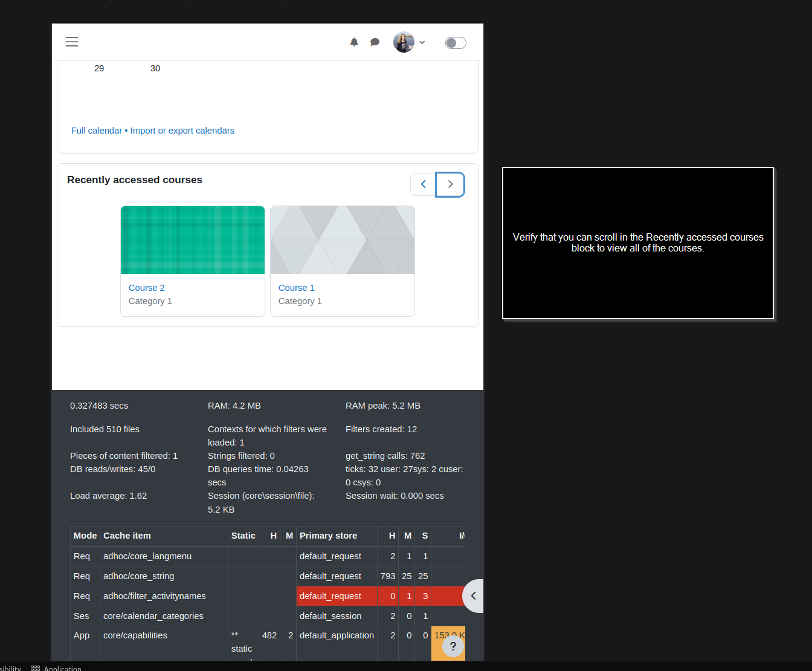Viewport: 812px width, 671px height.
Task: Click the RAM peak: 5.2 MB text
Action: (x=383, y=406)
